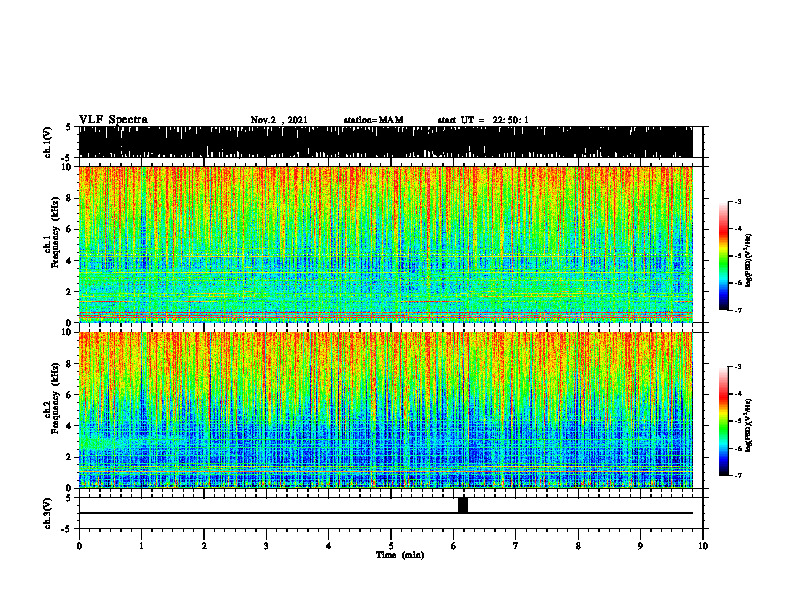Click the 'start UT = 22:50: 1' text
This screenshot has width=792, height=612.
482,120
